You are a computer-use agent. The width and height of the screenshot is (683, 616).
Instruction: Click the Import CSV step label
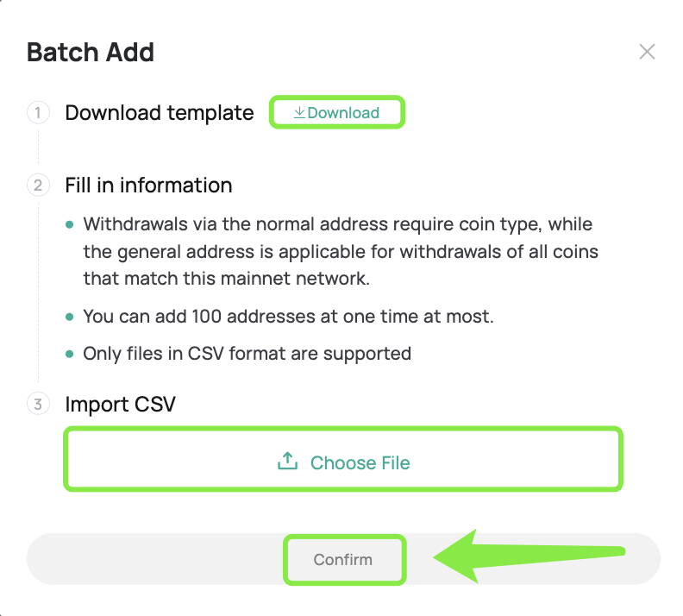pyautogui.click(x=120, y=404)
